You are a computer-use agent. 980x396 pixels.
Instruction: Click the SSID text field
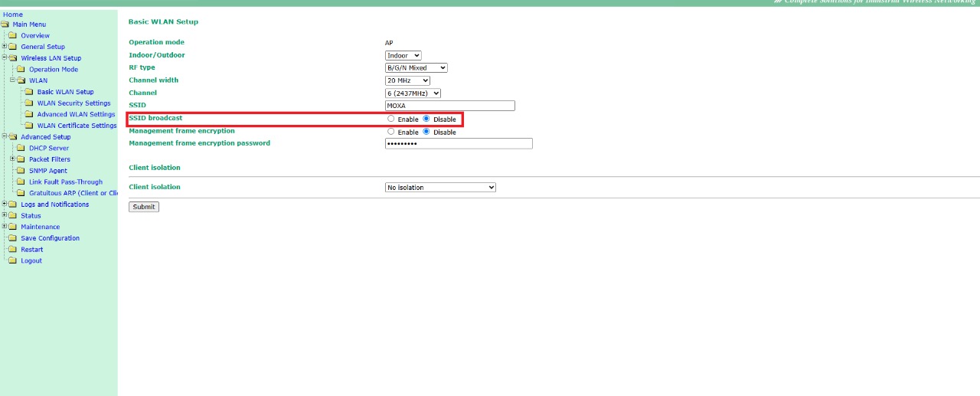pyautogui.click(x=449, y=106)
